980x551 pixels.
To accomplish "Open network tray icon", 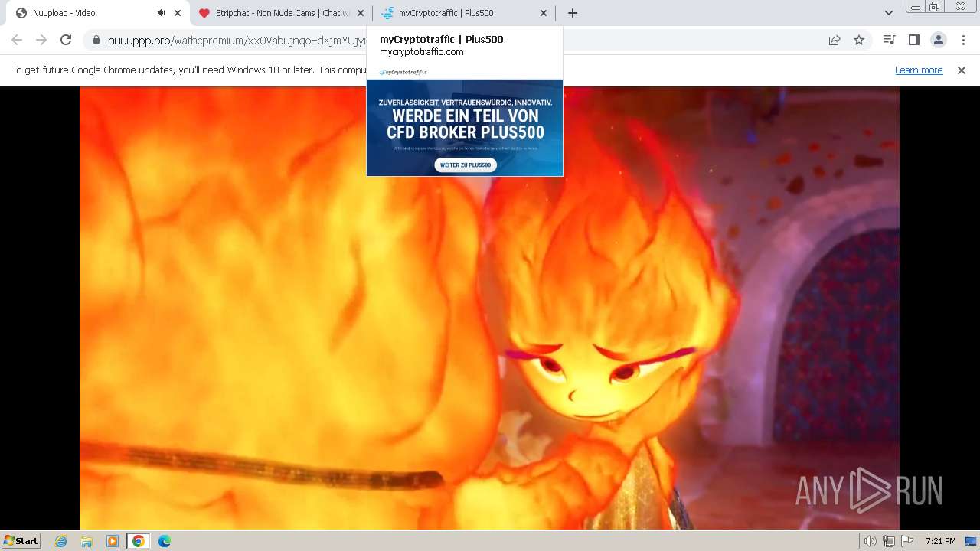I will click(889, 541).
